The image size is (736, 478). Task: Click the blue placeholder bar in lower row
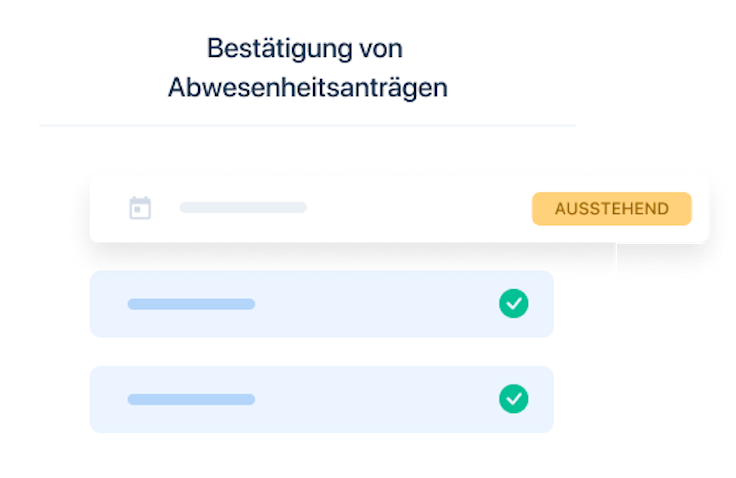point(191,399)
